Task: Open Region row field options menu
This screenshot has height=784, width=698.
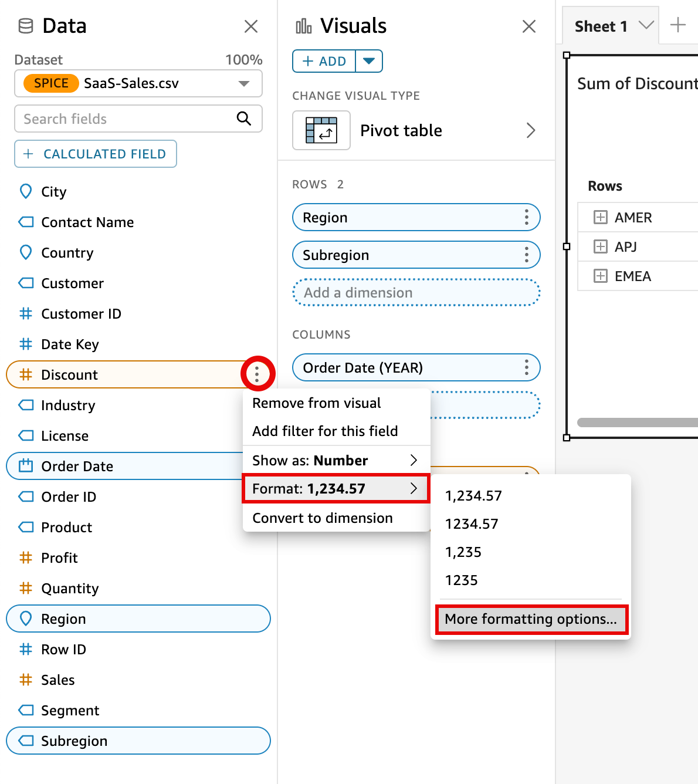Action: [527, 217]
